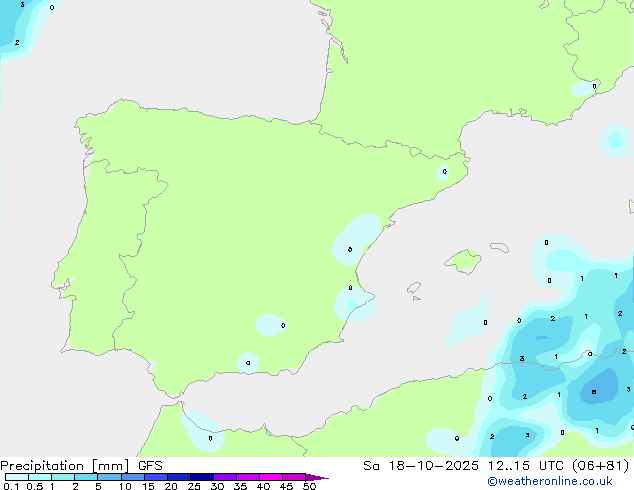Screen dimensions: 634x490
Task: Click the '30' legend scale label
Action: pyautogui.click(x=217, y=486)
